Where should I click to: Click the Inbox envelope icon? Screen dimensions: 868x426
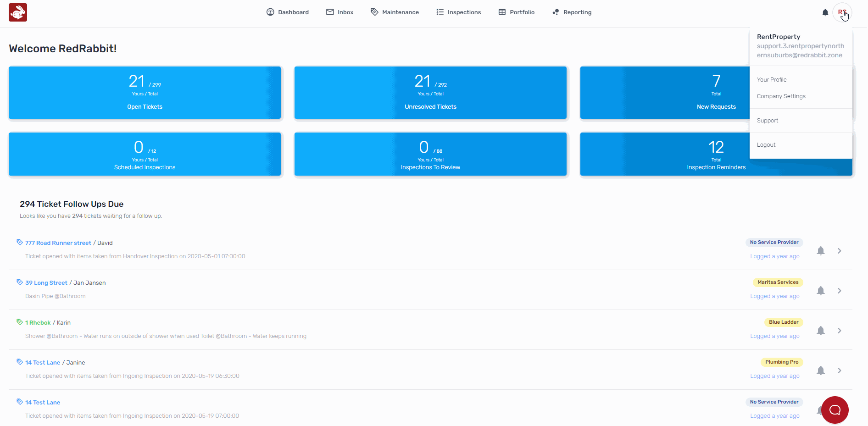330,12
